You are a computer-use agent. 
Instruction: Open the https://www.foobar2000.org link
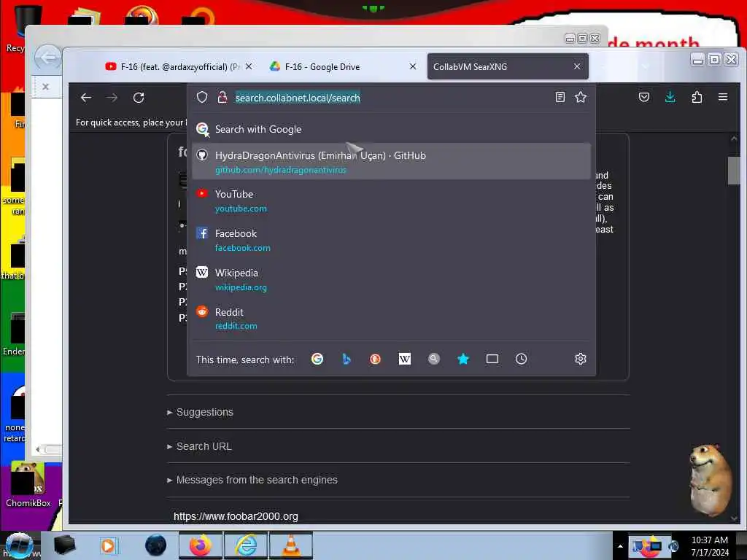click(236, 516)
